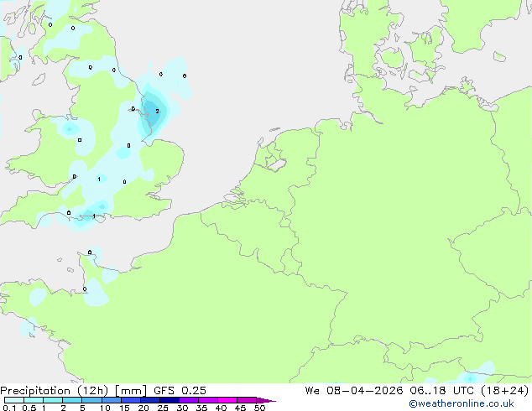Screen dimensions: 532x411
Task: Click the legend tick label '0.1'
Action: click(9, 408)
